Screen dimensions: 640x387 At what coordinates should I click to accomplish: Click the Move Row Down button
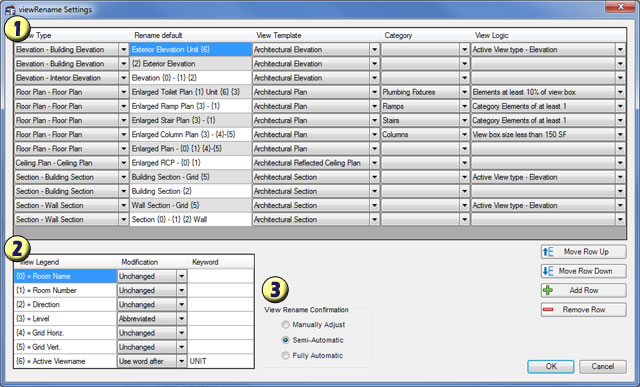coord(583,271)
